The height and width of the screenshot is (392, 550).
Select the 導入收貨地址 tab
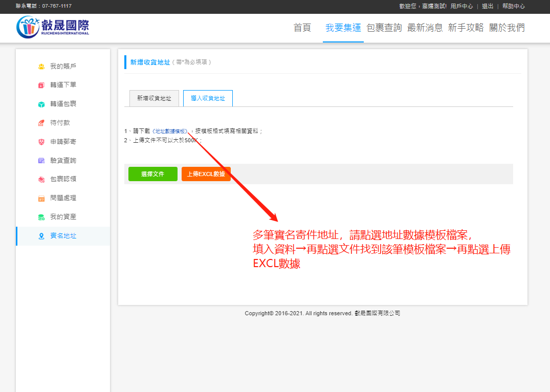coord(208,98)
